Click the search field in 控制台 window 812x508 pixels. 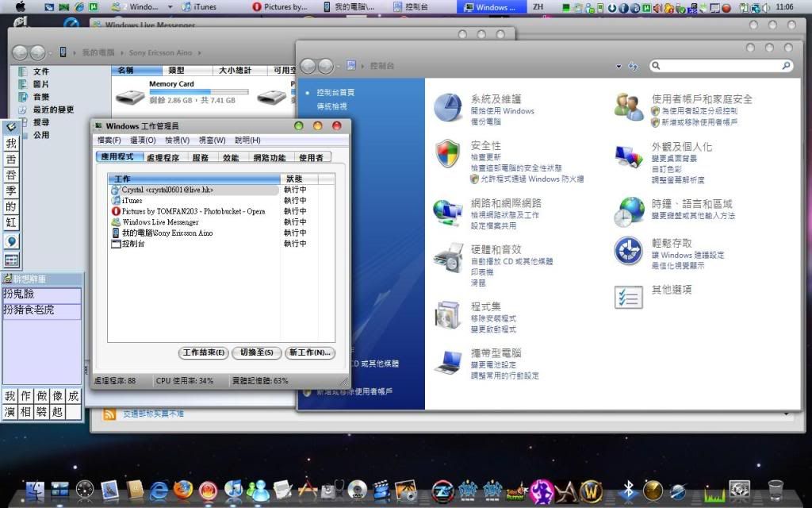721,66
